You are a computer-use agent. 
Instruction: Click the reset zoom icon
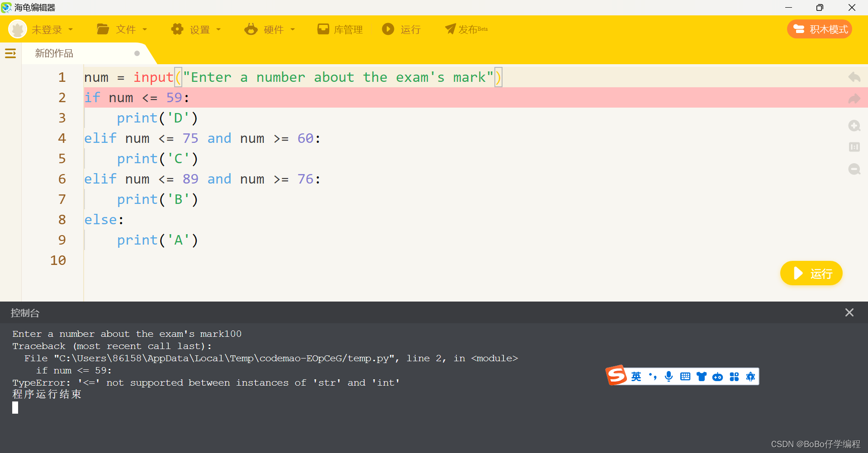(854, 147)
